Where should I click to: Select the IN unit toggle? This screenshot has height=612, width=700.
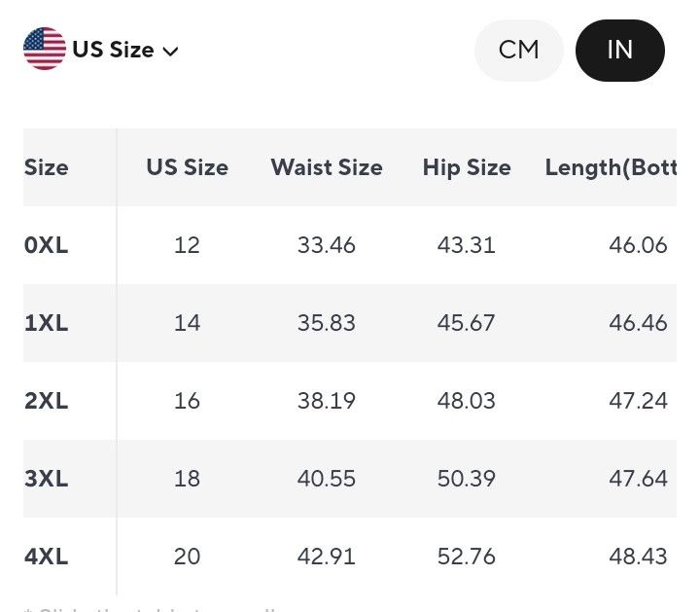pyautogui.click(x=620, y=50)
